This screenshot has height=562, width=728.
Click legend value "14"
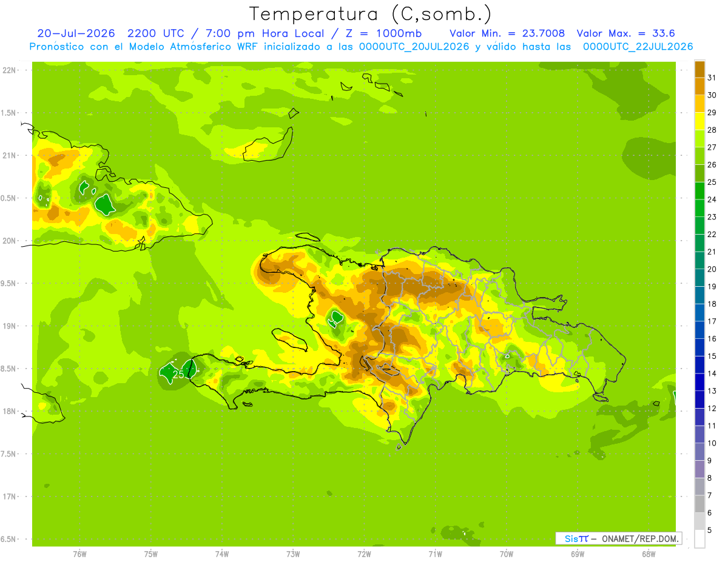pos(712,373)
